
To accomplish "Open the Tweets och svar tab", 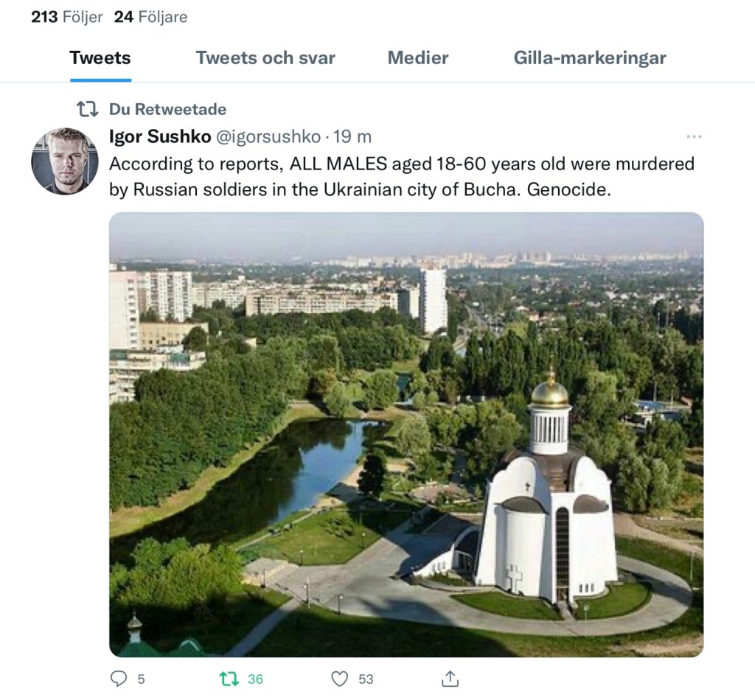I will click(x=265, y=58).
